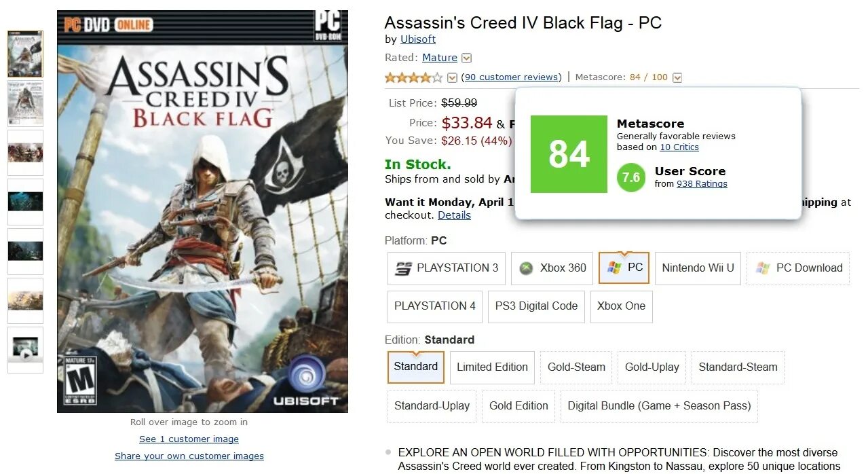The image size is (868, 474).
Task: Click the 938 Ratings link
Action: (702, 183)
